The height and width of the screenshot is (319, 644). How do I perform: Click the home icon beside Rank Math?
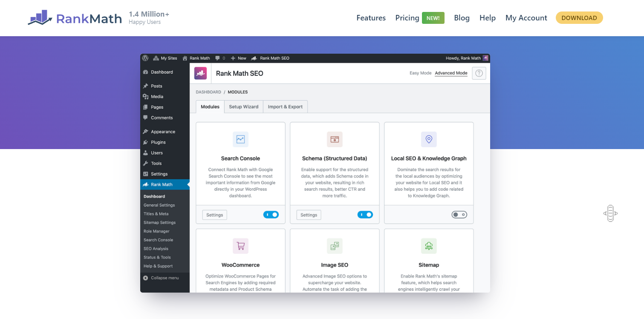click(x=185, y=58)
